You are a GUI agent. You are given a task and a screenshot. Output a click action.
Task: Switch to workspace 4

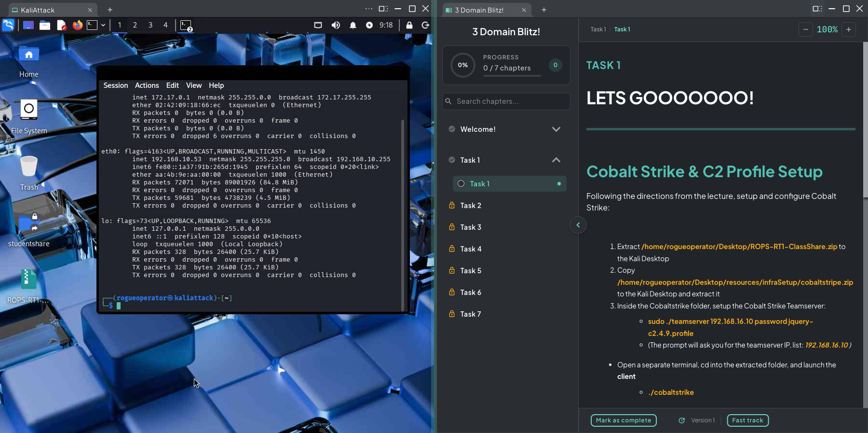pyautogui.click(x=165, y=25)
